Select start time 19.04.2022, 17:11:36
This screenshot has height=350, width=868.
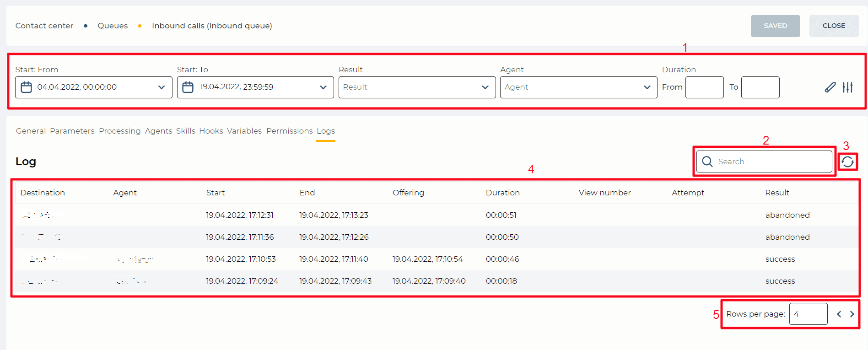[240, 237]
